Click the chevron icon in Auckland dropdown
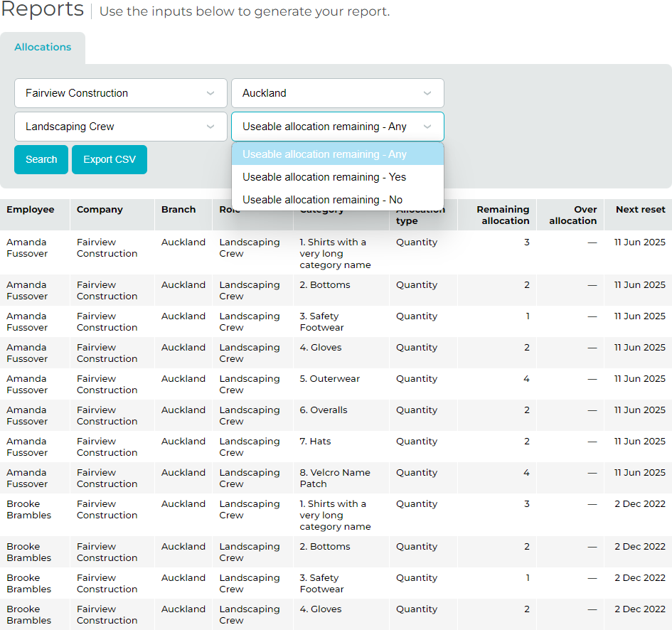 coord(427,93)
